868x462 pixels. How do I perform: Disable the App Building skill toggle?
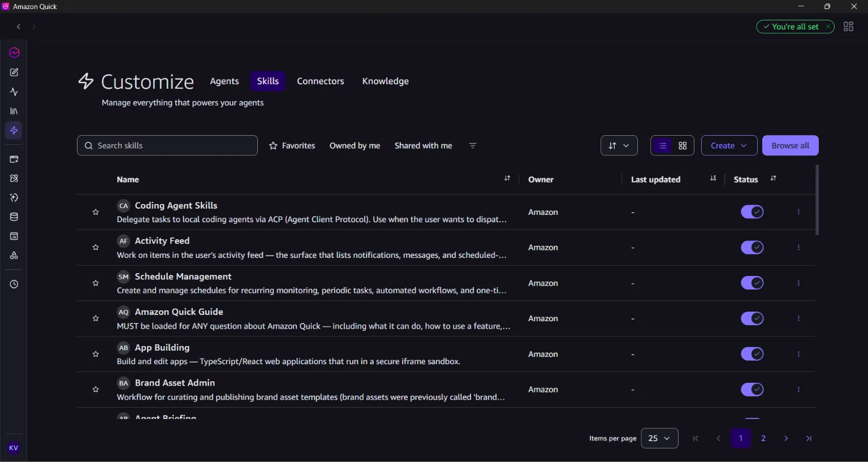(x=752, y=354)
